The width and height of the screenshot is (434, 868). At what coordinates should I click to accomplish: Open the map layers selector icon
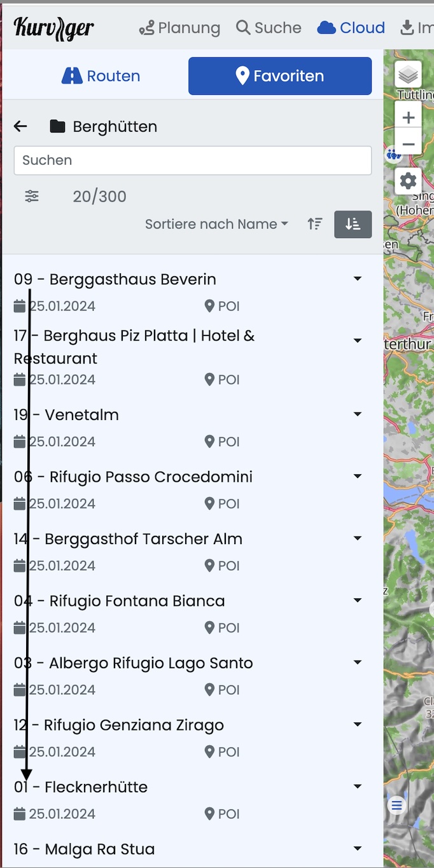pyautogui.click(x=408, y=75)
